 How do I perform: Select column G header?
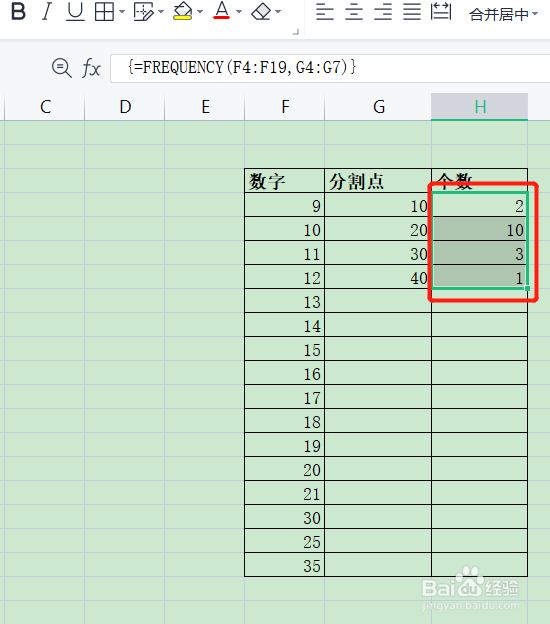378,107
